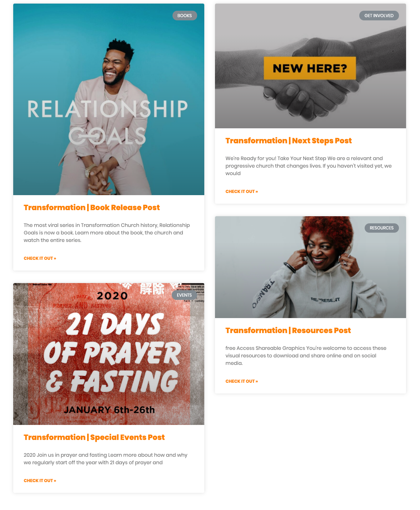Click the yellow NEW HERE? banner
The width and height of the screenshot is (420, 510).
point(310,68)
